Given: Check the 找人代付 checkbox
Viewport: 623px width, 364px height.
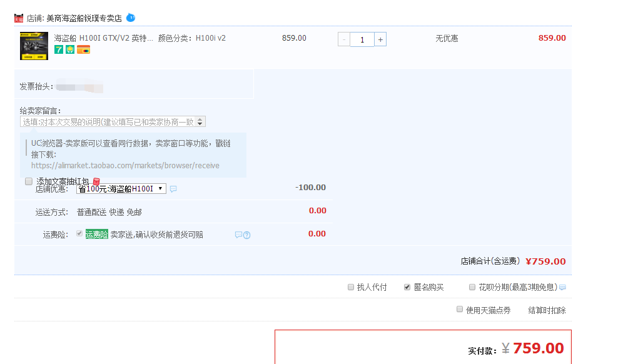Looking at the screenshot, I should pyautogui.click(x=351, y=287).
